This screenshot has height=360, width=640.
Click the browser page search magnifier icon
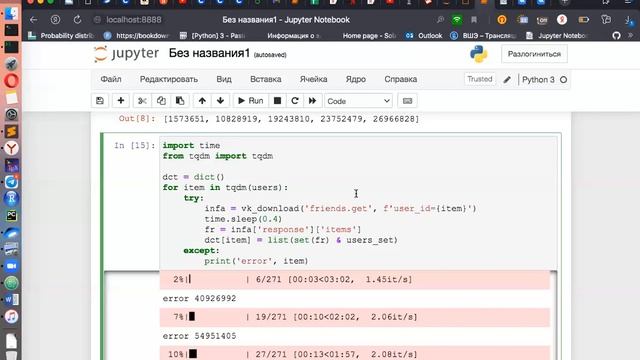440,20
